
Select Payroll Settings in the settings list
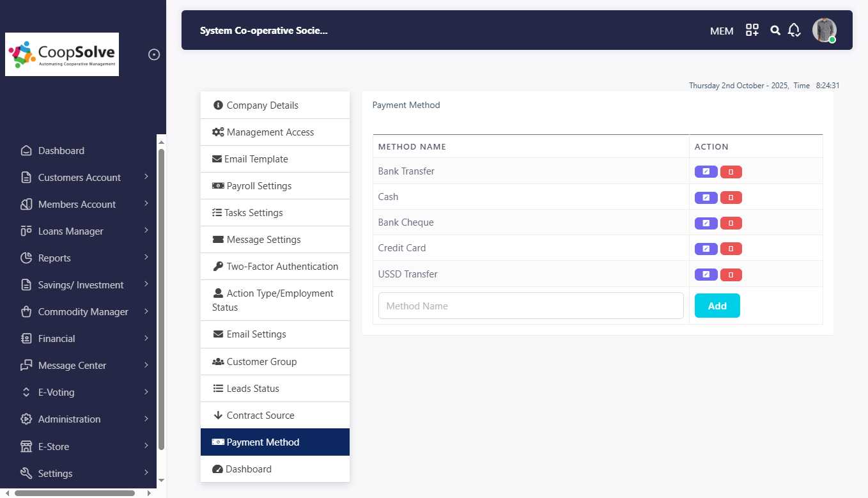click(259, 186)
